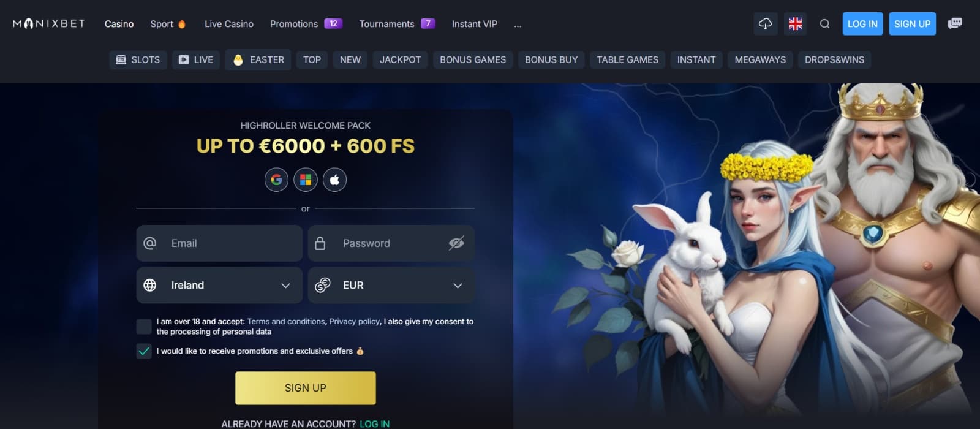Uncheck the promotions and exclusive offers checkbox
The image size is (980, 429).
tap(144, 351)
